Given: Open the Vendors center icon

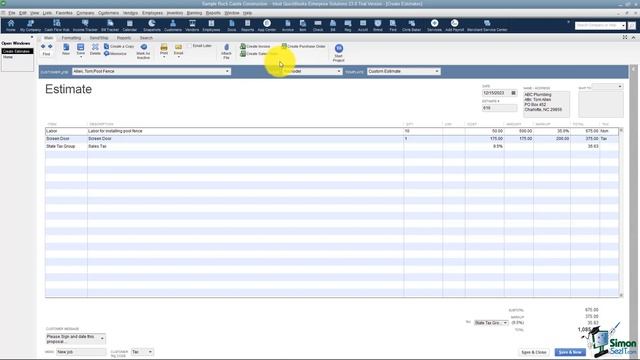Looking at the screenshot, I should 192,25.
